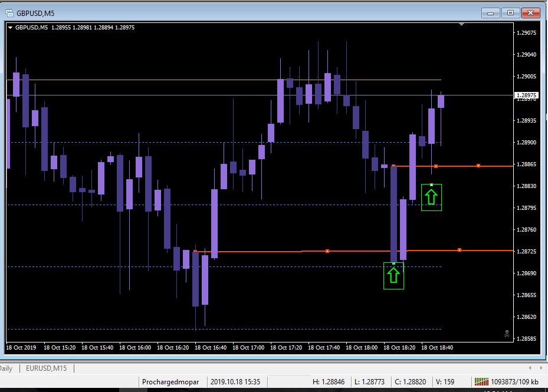Click the skull icon in chart corner
Image resolution: width=548 pixels, height=392 pixels.
(507, 334)
